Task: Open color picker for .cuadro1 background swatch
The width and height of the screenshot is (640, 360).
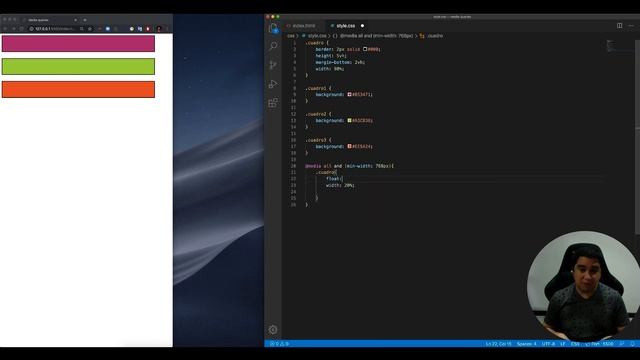Action: pyautogui.click(x=349, y=94)
